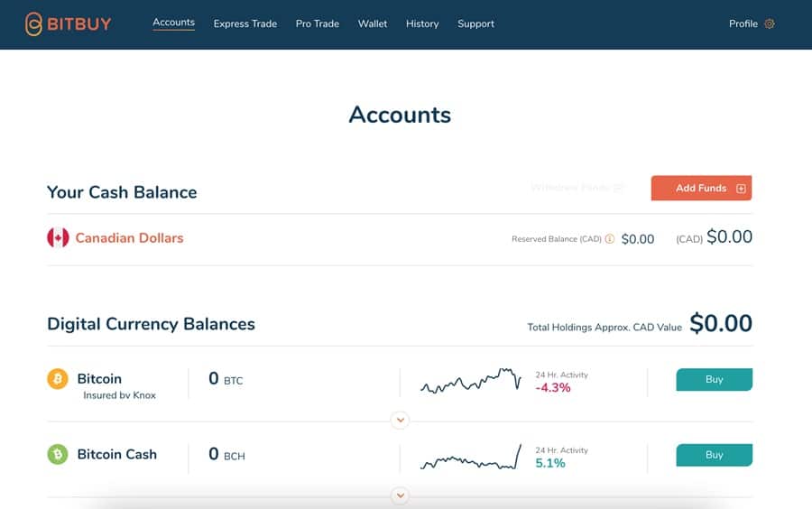812x509 pixels.
Task: Open the Support link in navbar
Action: coord(475,24)
